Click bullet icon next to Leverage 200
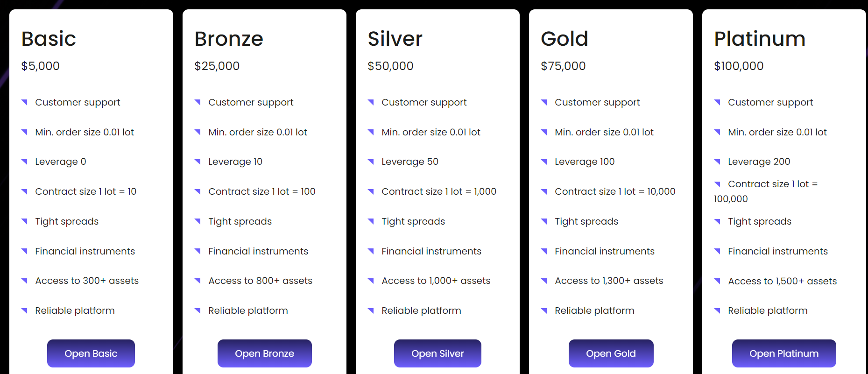 tap(717, 162)
